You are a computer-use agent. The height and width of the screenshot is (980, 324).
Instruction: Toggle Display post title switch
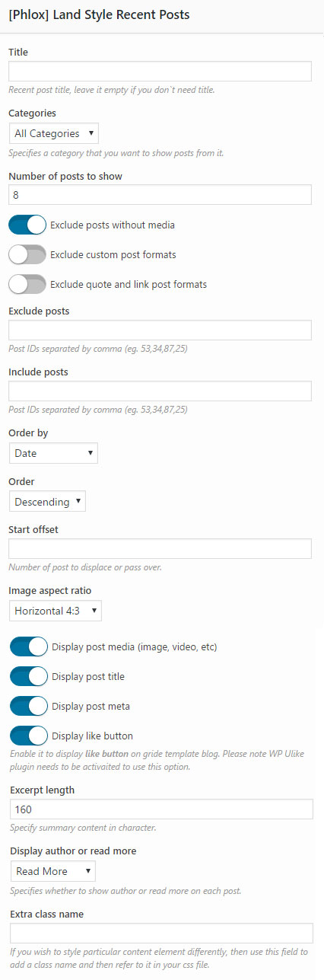point(29,676)
